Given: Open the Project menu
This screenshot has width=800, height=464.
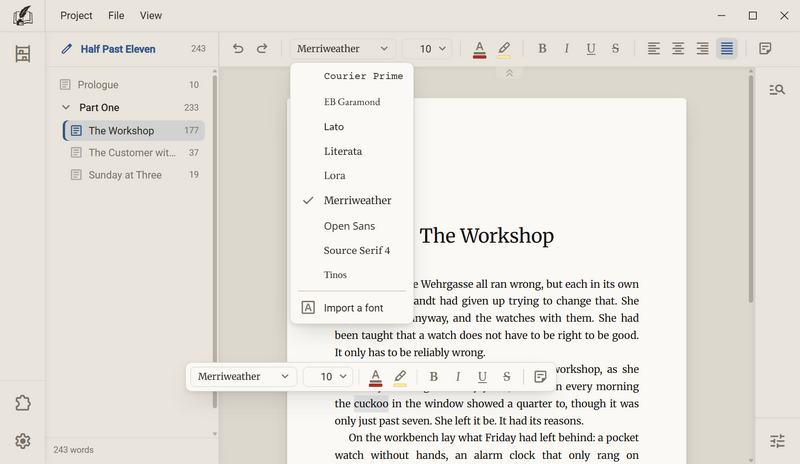Looking at the screenshot, I should coord(76,16).
